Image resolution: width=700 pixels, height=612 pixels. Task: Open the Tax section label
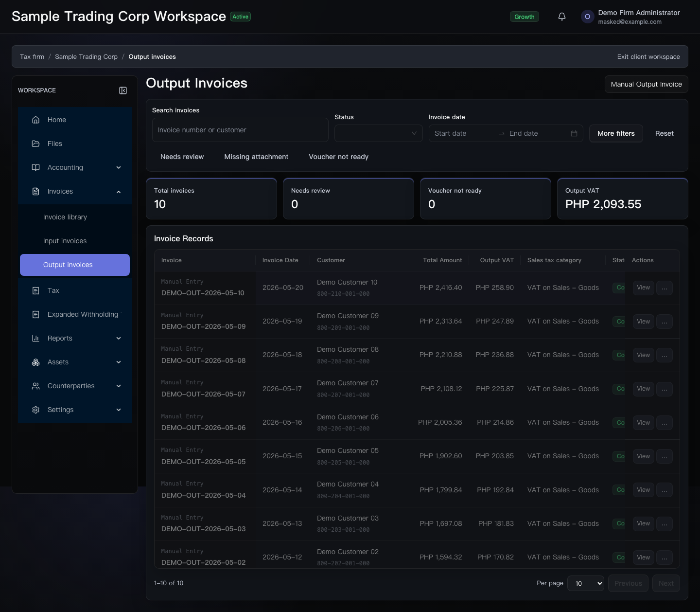pos(53,290)
